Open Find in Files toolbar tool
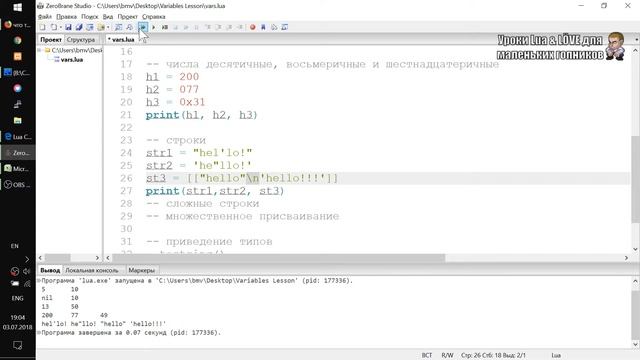 (129, 27)
